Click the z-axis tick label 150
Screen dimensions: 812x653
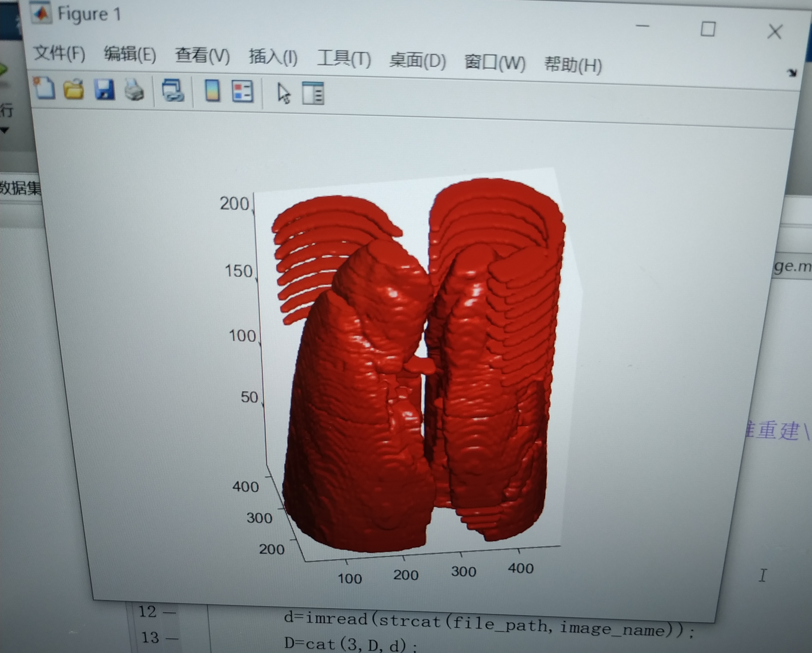pyautogui.click(x=238, y=271)
